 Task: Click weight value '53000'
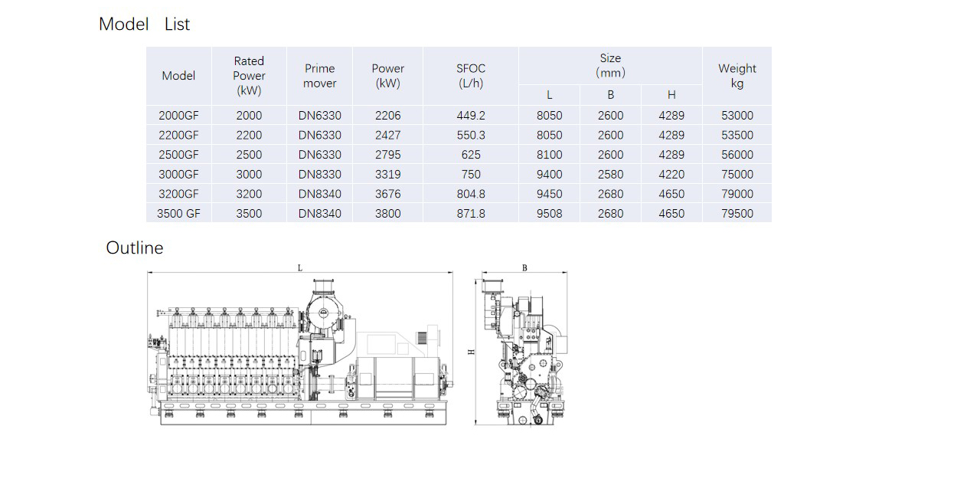737,116
